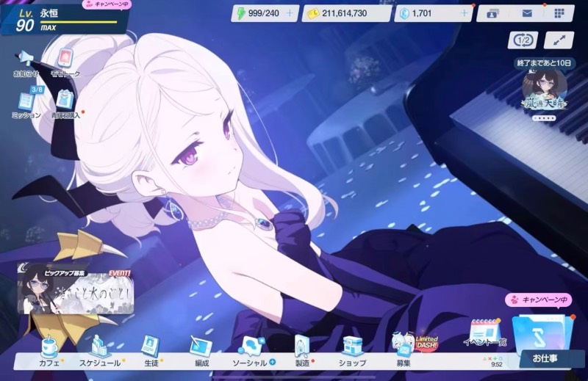Screen dimensions: 588x381
Task: Tap the Lv. 90 永恒 player profile
Action: coord(65,20)
